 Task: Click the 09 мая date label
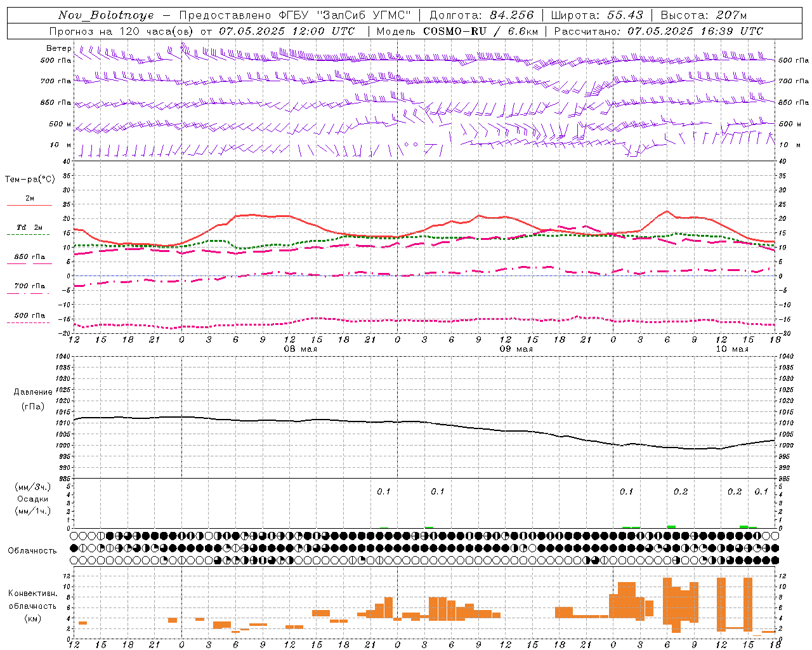[516, 349]
